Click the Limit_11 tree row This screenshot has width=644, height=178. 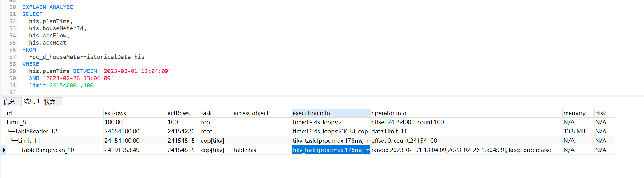click(29, 141)
